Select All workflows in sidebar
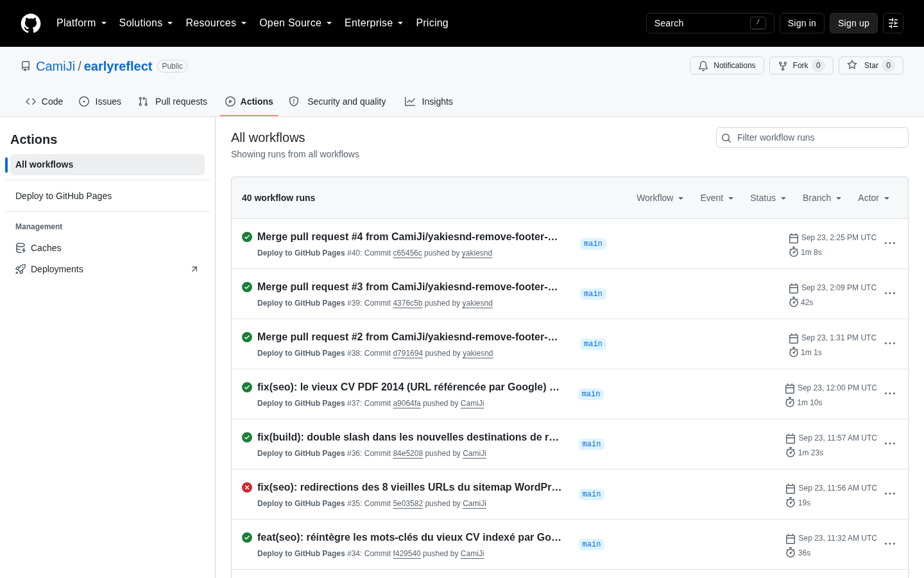924x578 pixels. pos(107,164)
